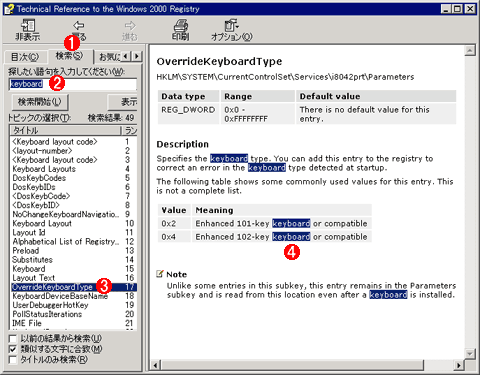Click the 印刷 (Print) toolbar icon
Screen dimensions: 480x375
[181, 30]
